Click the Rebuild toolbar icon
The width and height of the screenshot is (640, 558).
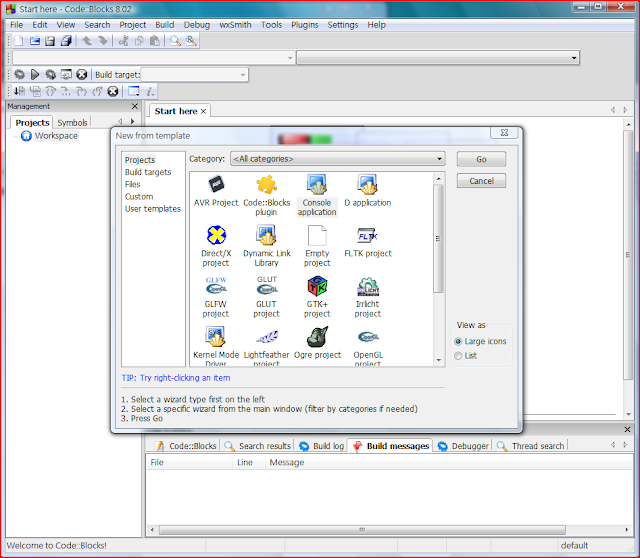(66, 75)
